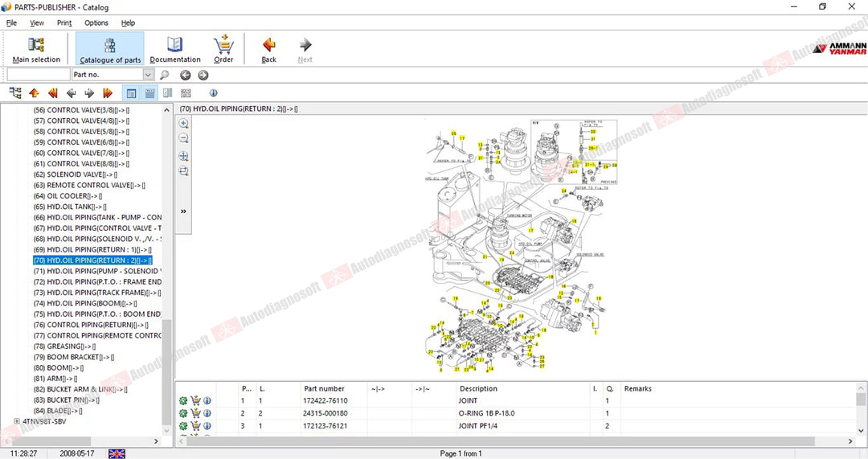Click the UK flag language icon
The image size is (868, 459).
click(117, 453)
